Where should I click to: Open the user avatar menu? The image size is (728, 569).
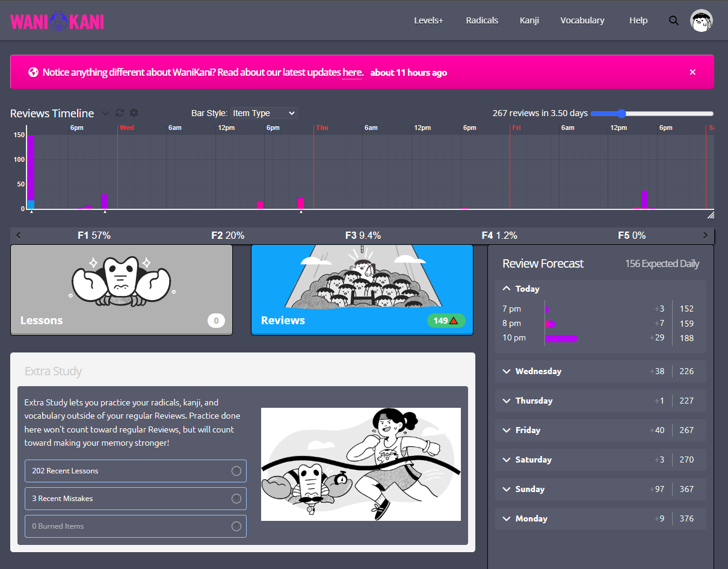click(702, 20)
